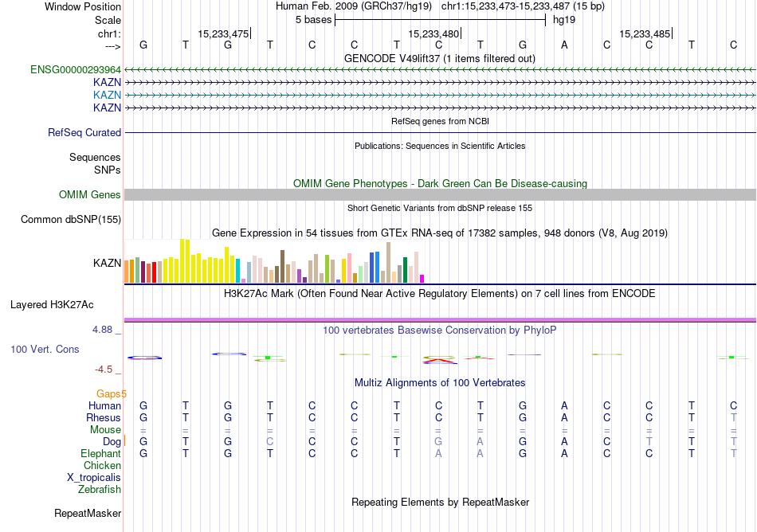
Task: Click the faded A in Dog row
Action: pyautogui.click(x=480, y=442)
